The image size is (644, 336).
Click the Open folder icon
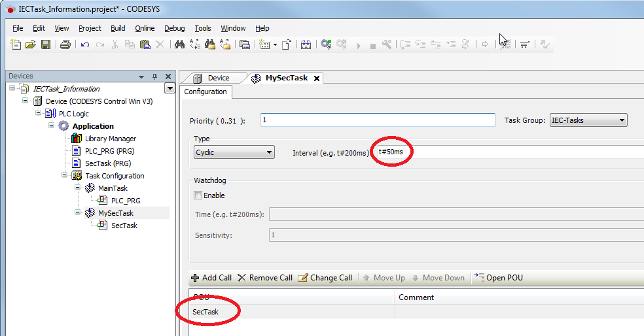pyautogui.click(x=31, y=44)
